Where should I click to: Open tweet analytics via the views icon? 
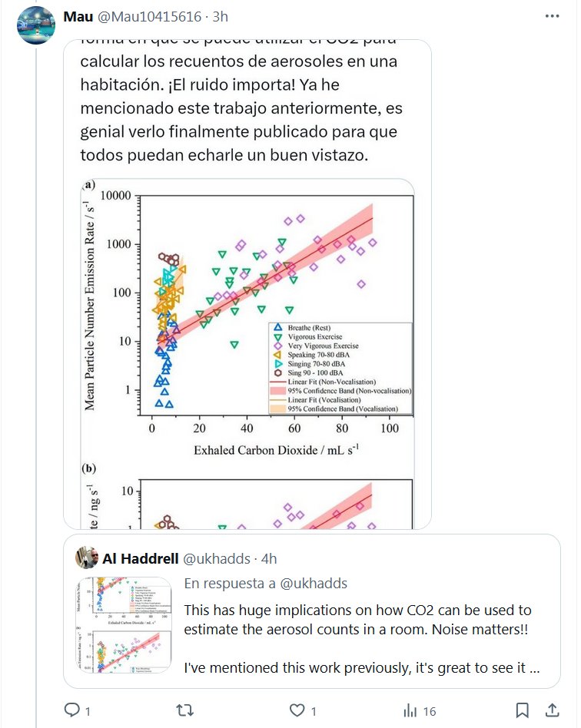(x=411, y=710)
